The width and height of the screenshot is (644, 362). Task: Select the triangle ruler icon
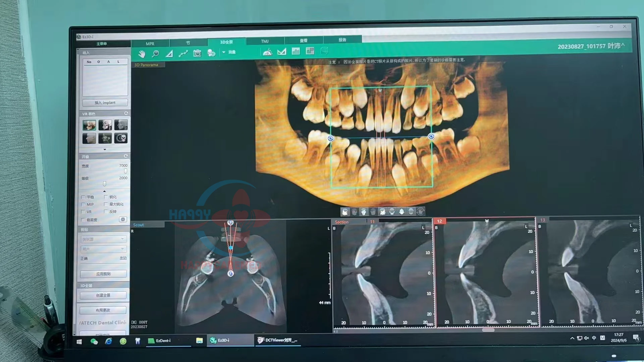169,54
